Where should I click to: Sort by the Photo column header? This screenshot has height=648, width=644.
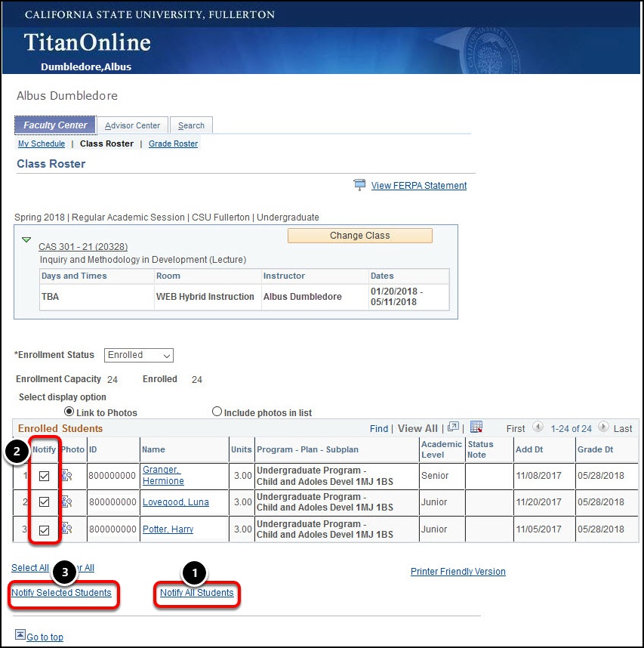pyautogui.click(x=72, y=449)
